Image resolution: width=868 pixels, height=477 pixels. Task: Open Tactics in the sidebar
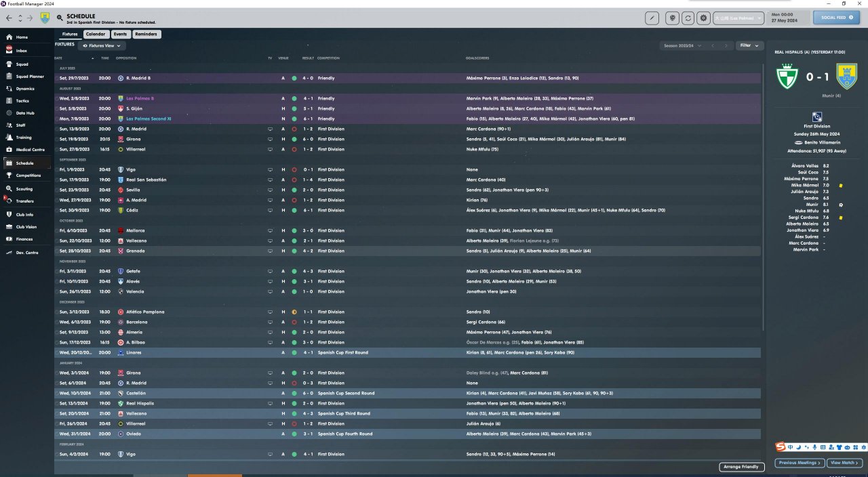[26, 101]
